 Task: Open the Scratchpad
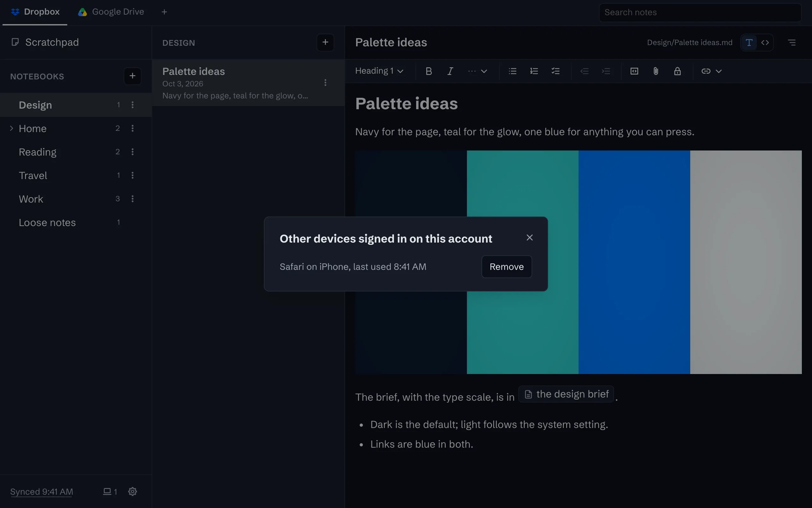[x=76, y=42]
